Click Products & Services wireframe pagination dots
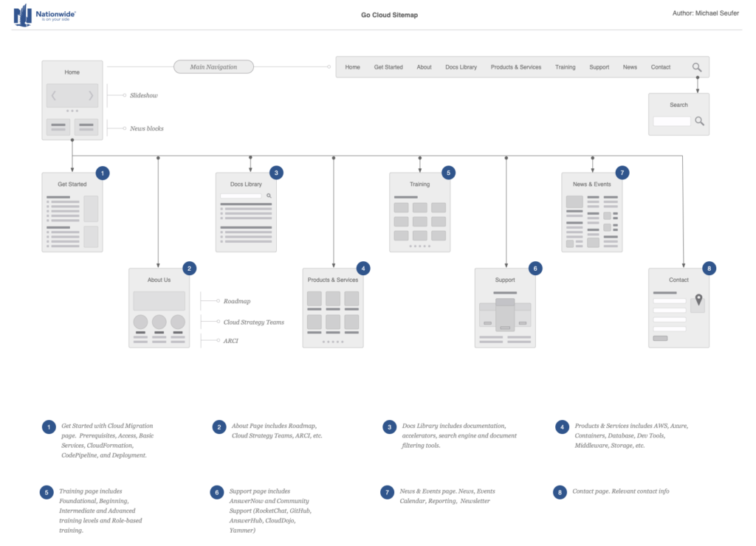756x546 pixels. coord(333,342)
